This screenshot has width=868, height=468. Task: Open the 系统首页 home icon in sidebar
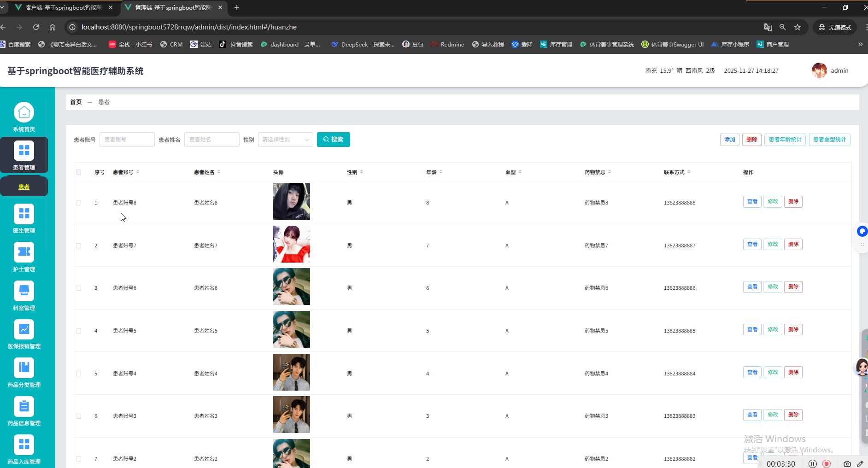24,112
